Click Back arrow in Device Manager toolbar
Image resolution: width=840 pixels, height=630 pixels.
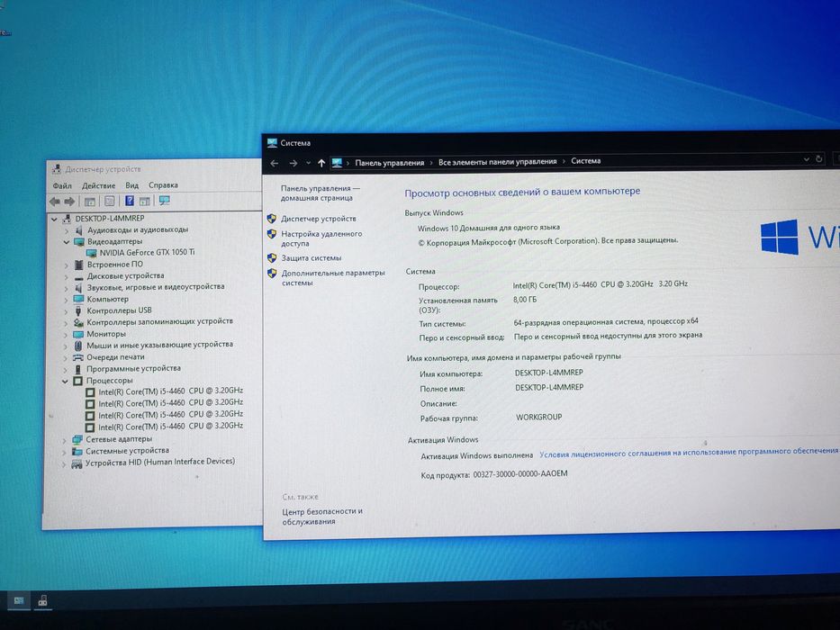tap(55, 202)
